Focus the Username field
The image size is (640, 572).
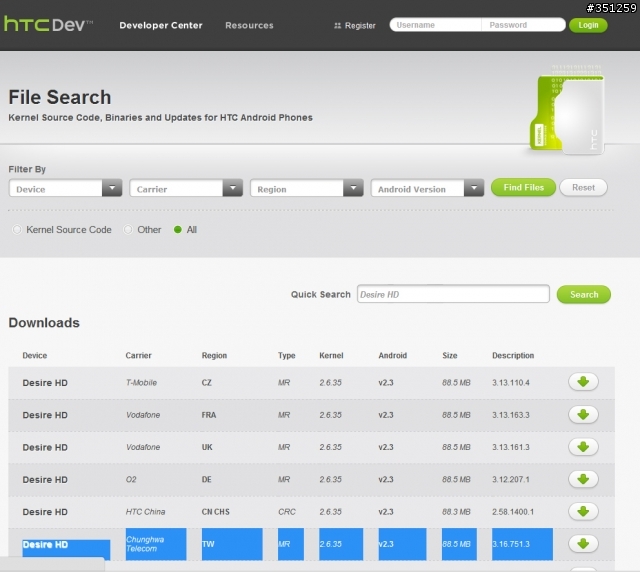(436, 25)
